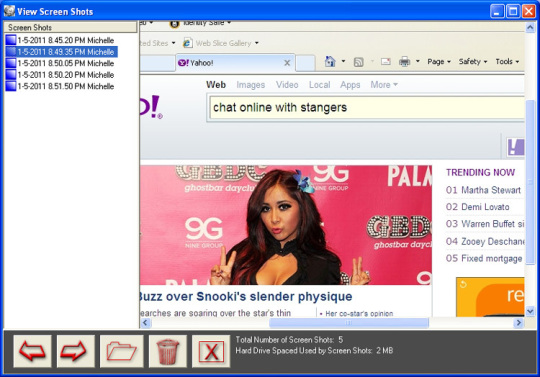Select the Local search tab
Viewport: 540px width, 377px height.
click(x=320, y=85)
